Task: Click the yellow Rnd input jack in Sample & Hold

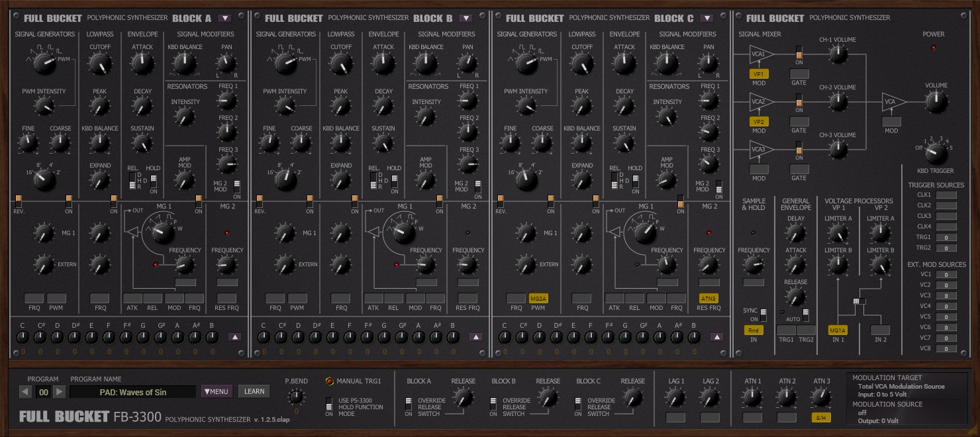Action: click(x=754, y=330)
